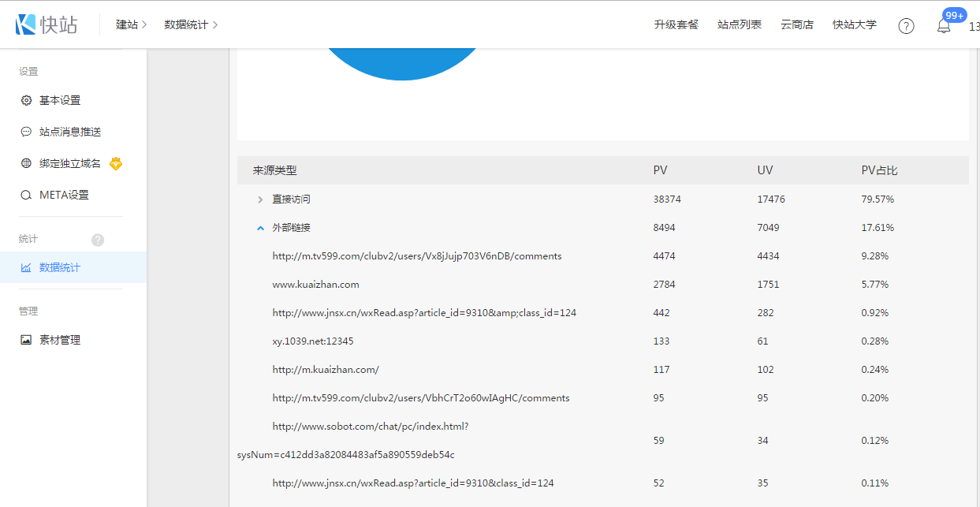Screen dimensions: 980x507
Task: Click the gear icon for 基本设置
Action: (x=26, y=101)
